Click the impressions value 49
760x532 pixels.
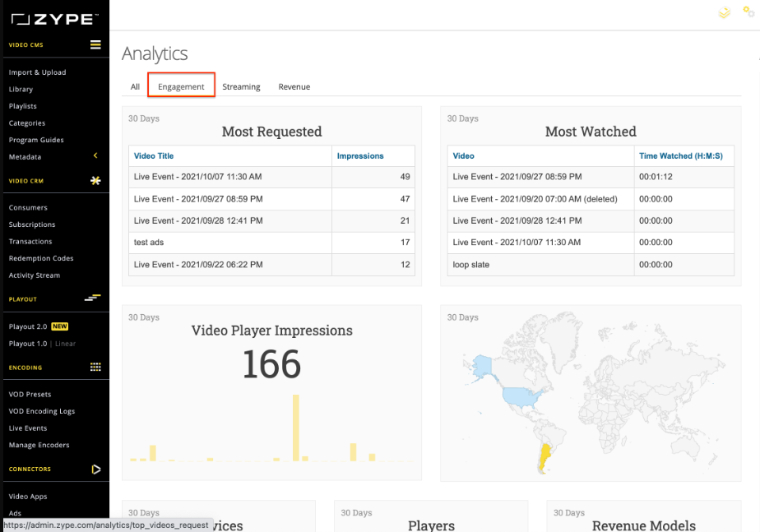pyautogui.click(x=405, y=177)
